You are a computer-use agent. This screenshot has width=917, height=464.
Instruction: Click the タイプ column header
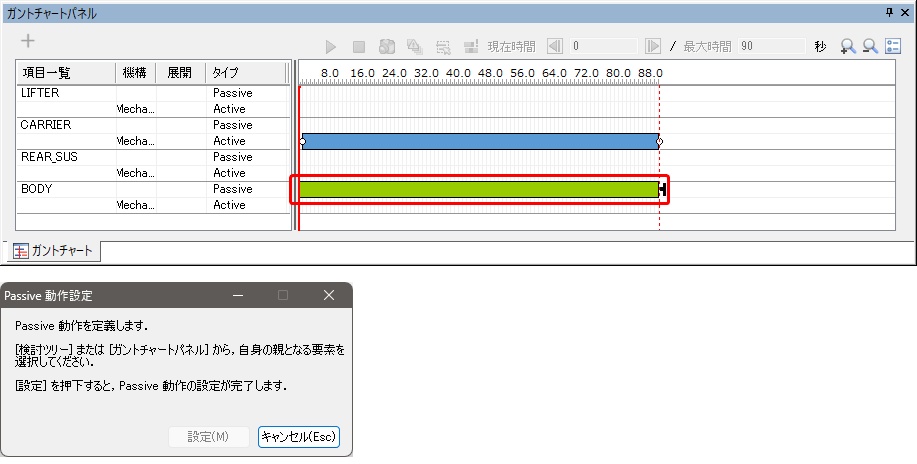click(245, 73)
